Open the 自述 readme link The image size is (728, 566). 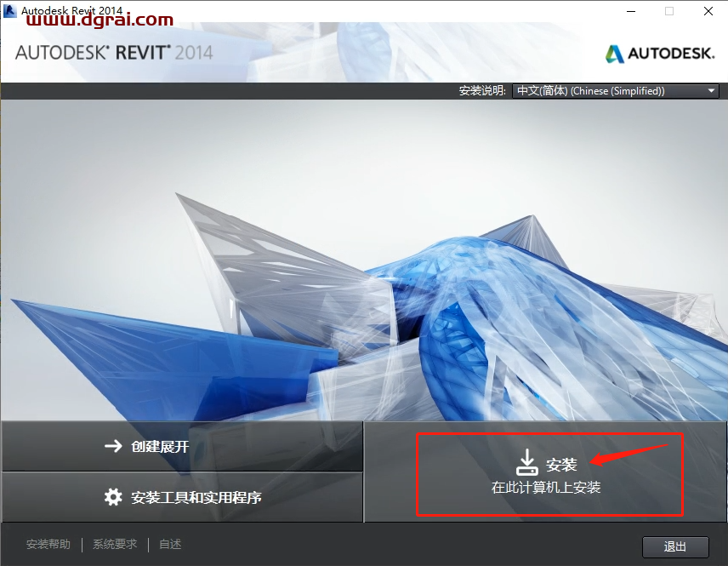(x=170, y=544)
